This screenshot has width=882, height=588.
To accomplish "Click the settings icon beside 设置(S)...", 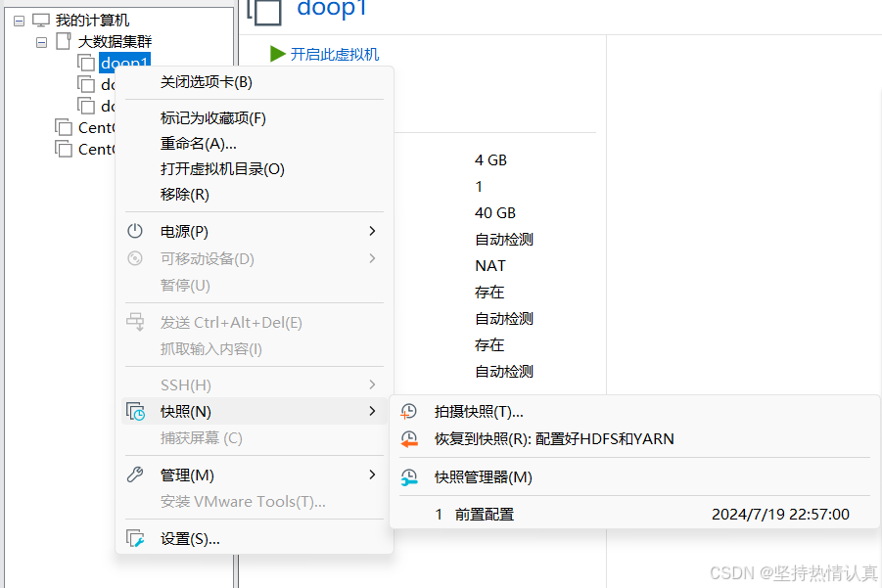I will pos(135,538).
